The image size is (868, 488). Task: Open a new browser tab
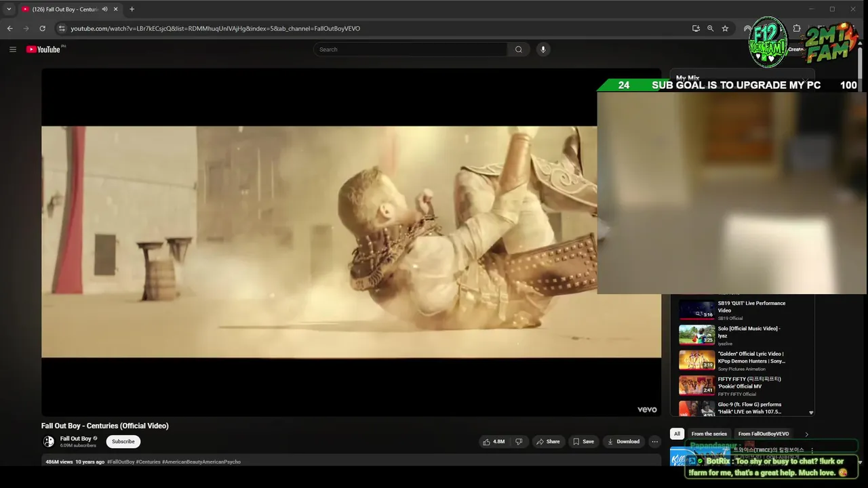[132, 9]
